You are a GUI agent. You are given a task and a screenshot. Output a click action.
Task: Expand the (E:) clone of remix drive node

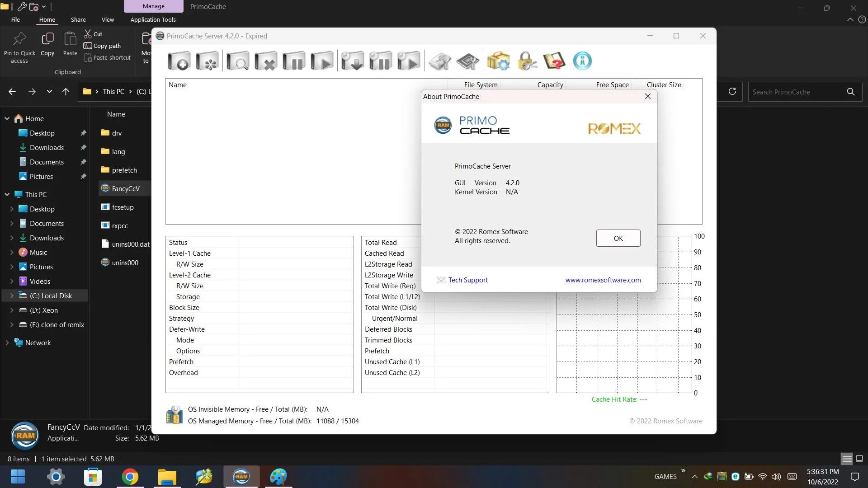tap(11, 324)
